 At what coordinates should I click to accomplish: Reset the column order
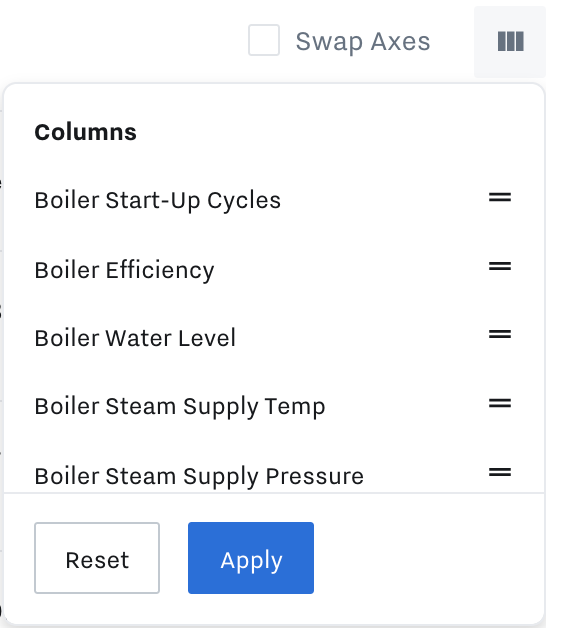pyautogui.click(x=97, y=558)
